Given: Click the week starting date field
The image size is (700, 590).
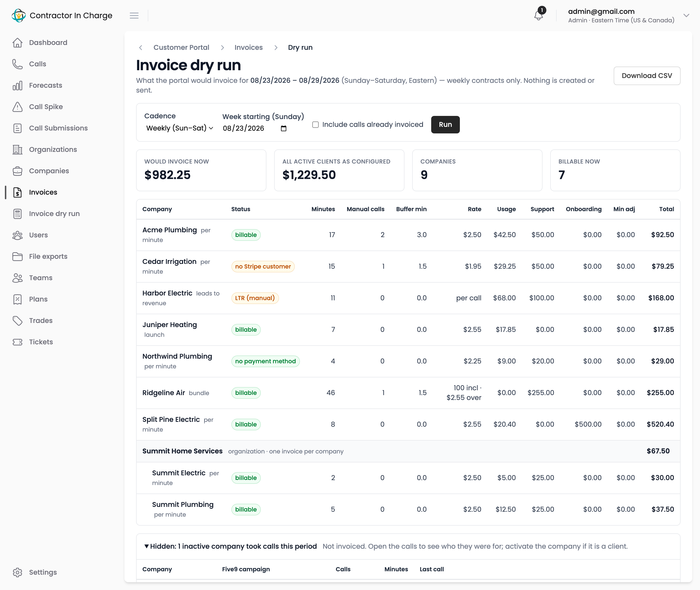Looking at the screenshot, I should pos(255,129).
